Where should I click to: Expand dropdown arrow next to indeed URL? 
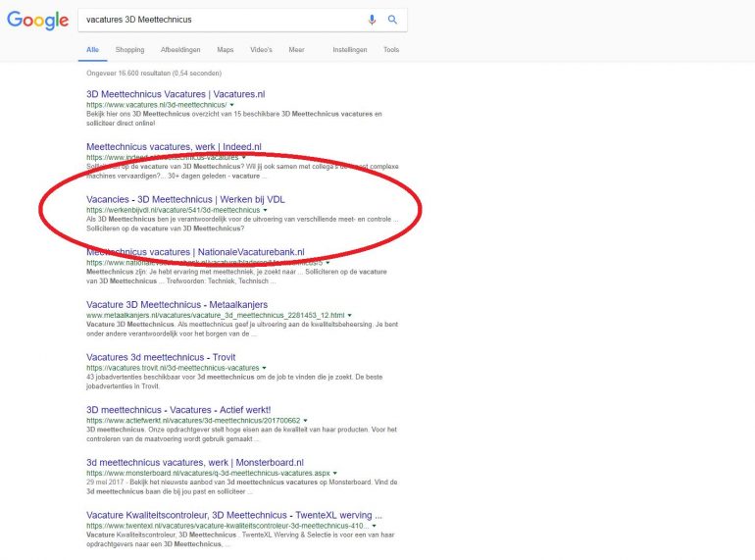[243, 158]
